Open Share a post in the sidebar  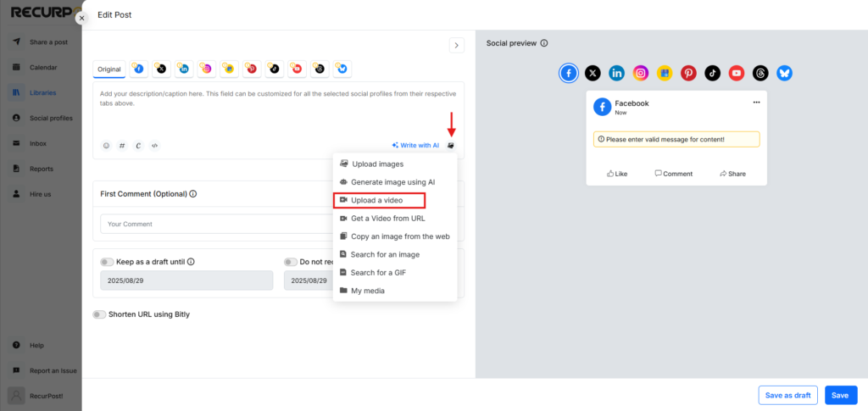(41, 42)
